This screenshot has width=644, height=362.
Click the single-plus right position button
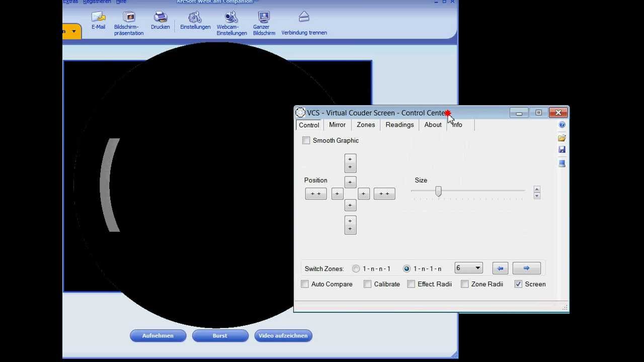tap(363, 194)
